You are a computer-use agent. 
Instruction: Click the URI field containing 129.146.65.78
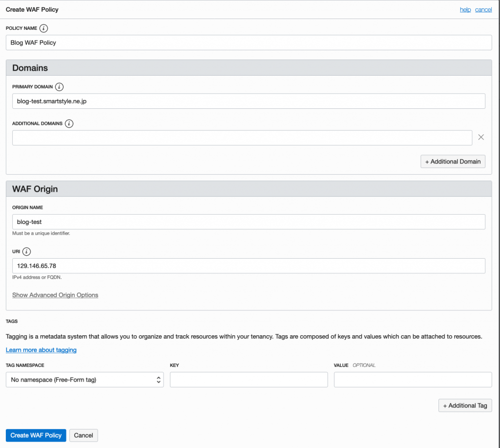[249, 266]
